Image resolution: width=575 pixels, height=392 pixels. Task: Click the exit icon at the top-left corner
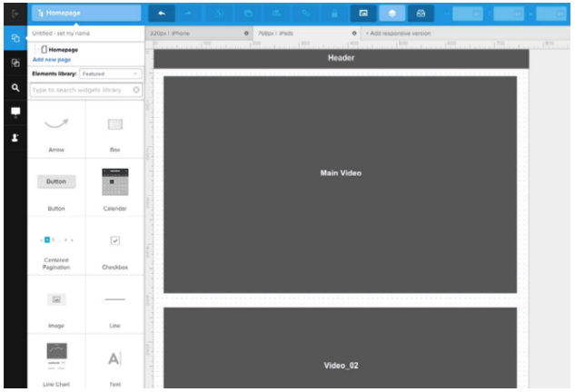[x=15, y=14]
